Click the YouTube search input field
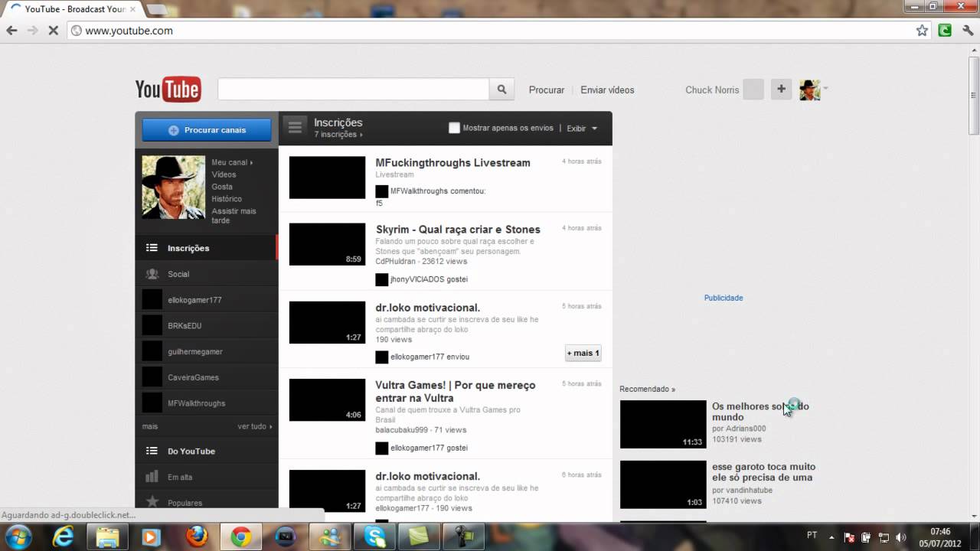This screenshot has height=551, width=980. (353, 90)
